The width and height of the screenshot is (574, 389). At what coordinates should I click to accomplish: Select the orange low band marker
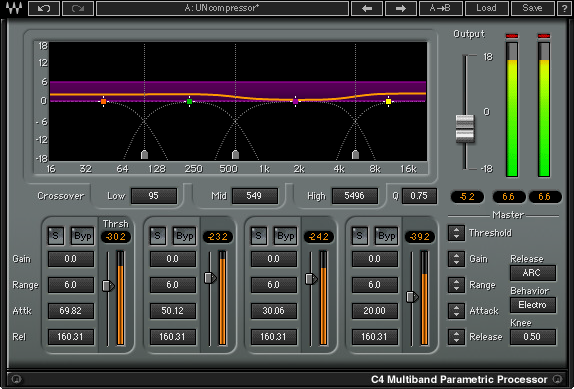point(104,101)
